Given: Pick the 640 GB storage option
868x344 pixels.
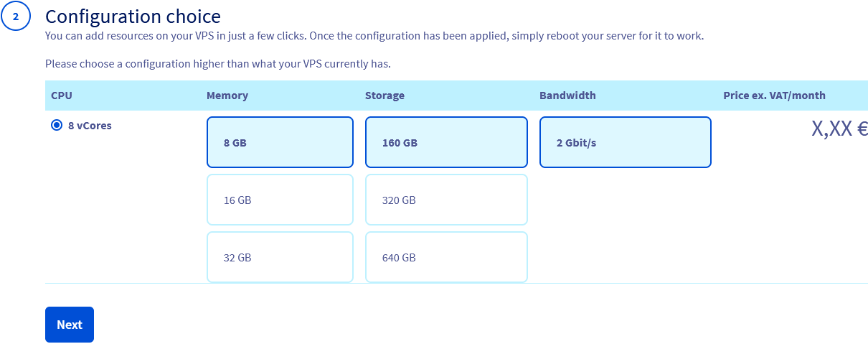Looking at the screenshot, I should coord(446,257).
